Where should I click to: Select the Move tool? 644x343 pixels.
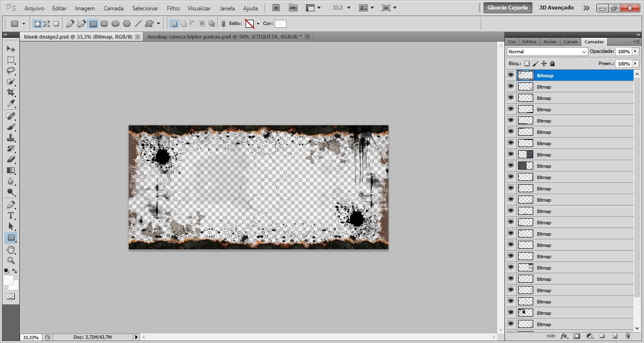pyautogui.click(x=10, y=49)
